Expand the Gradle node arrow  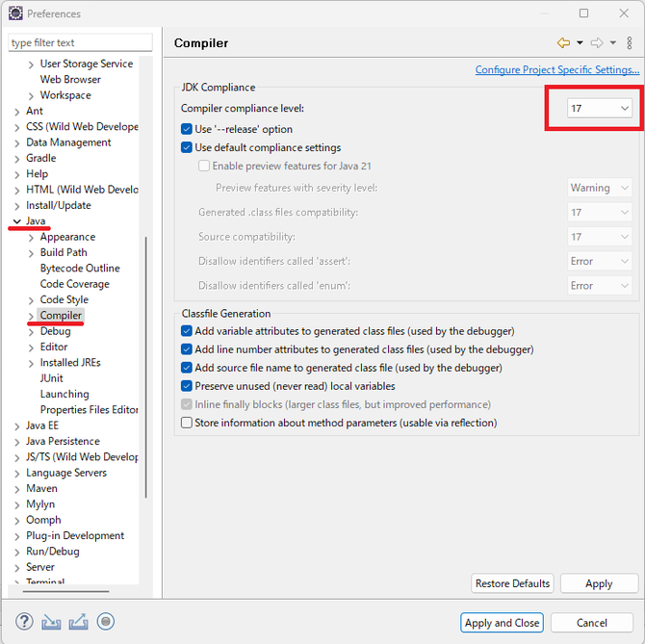click(17, 159)
